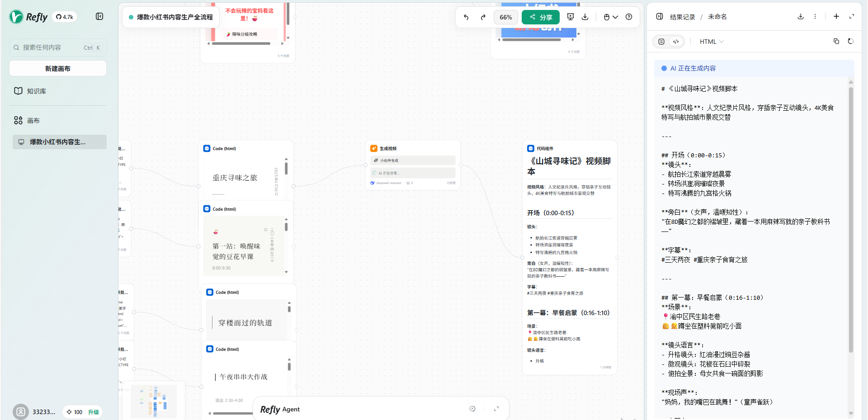
Task: Click the 搜索任何内容 search field
Action: [50, 47]
